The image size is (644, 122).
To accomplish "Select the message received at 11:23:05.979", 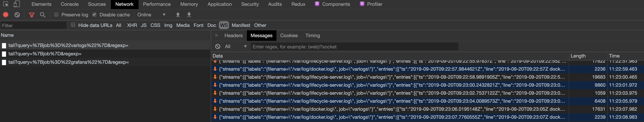I will tap(428, 101).
